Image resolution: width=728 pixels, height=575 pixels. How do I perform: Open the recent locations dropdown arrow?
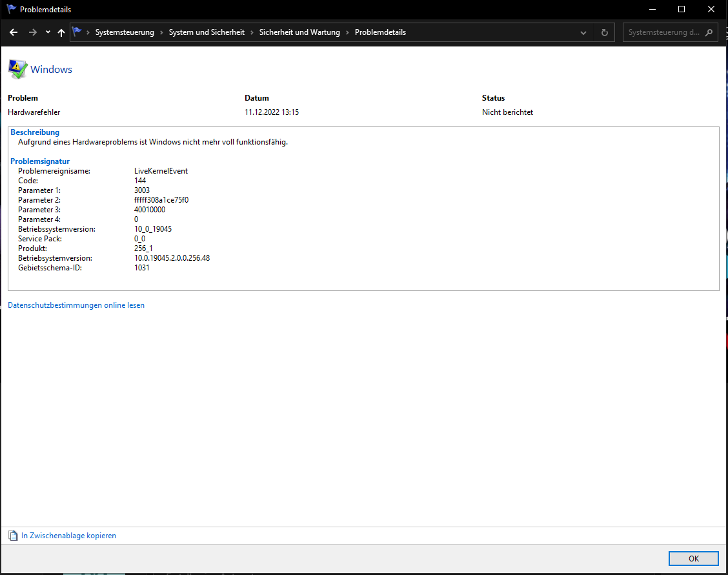tap(48, 32)
